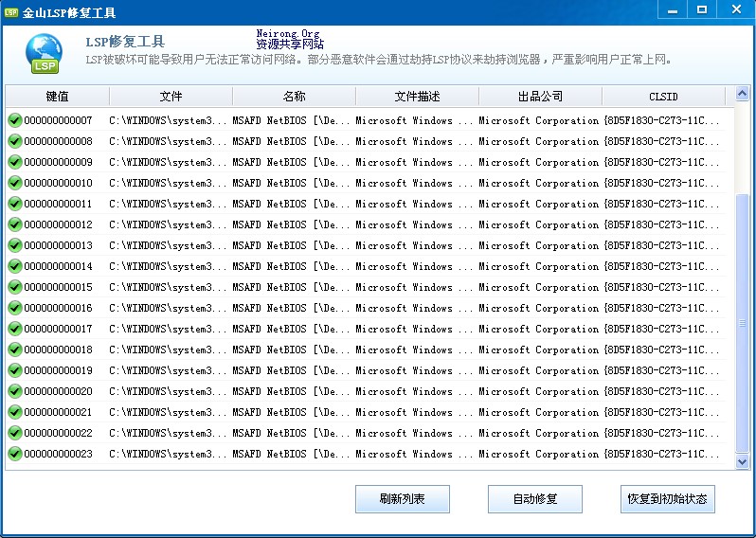Click file path in row 000000000012
The height and width of the screenshot is (538, 756).
(168, 224)
